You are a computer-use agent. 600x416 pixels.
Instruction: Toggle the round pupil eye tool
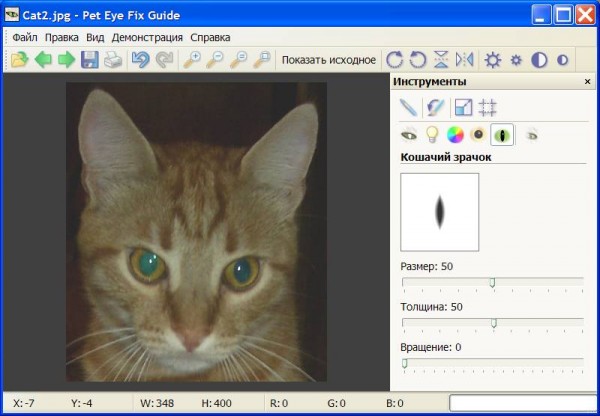(478, 133)
